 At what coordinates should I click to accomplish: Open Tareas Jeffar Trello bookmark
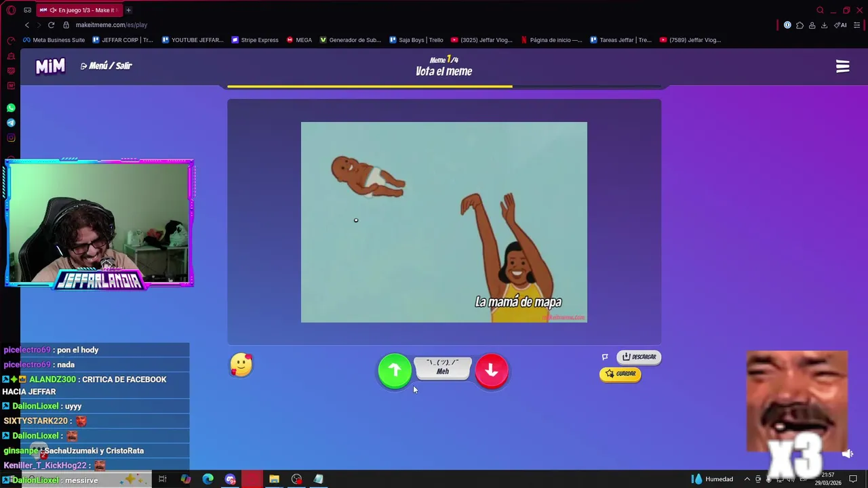[x=621, y=40]
